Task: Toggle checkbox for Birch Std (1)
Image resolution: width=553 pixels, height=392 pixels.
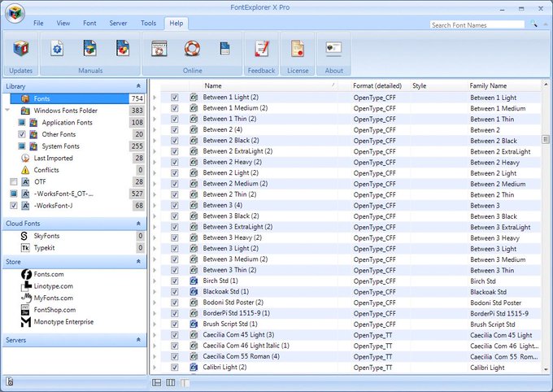Action: coord(175,281)
